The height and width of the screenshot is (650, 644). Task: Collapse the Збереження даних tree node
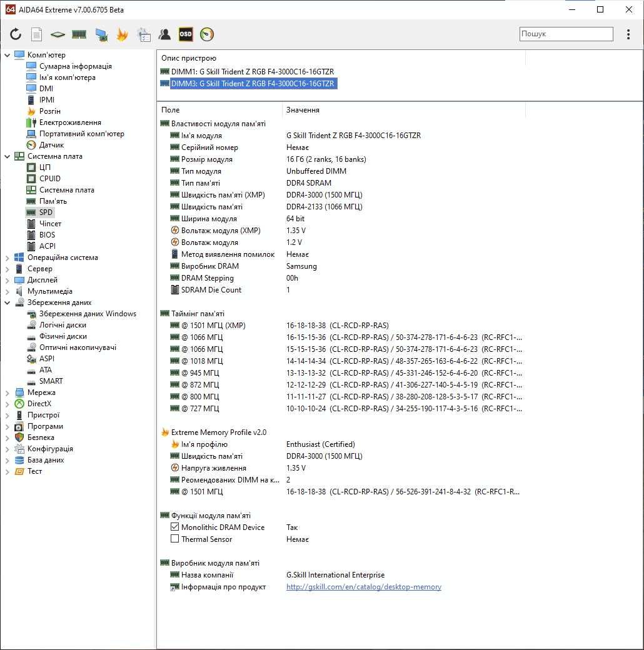[x=7, y=302]
